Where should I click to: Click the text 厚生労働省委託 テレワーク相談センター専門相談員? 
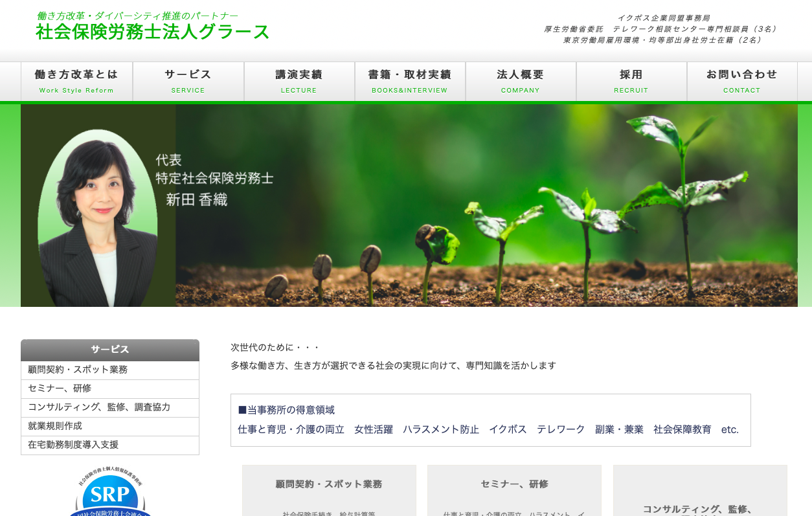pos(661,29)
